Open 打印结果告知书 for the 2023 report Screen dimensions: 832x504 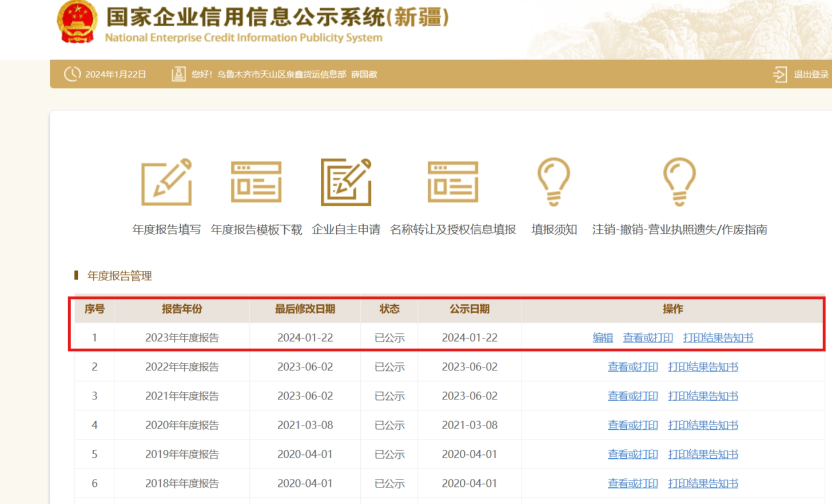718,338
